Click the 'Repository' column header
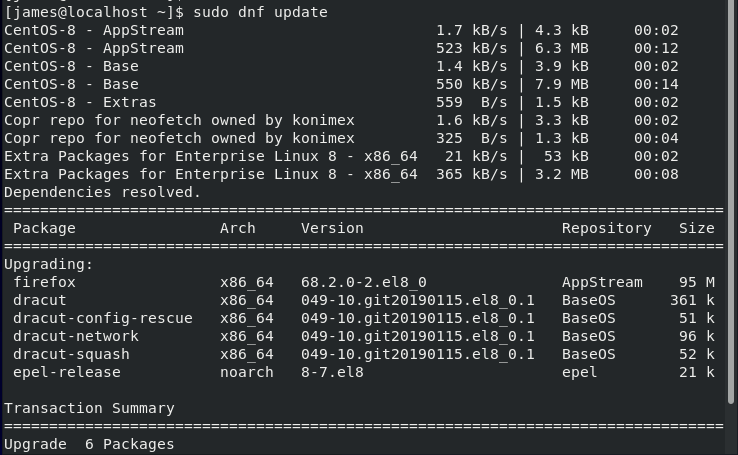The image size is (738, 455). click(606, 228)
